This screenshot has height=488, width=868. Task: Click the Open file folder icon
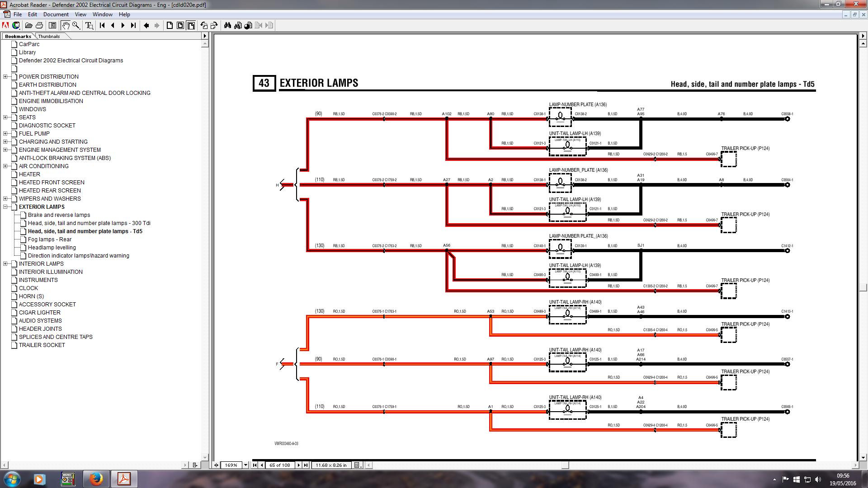click(28, 25)
